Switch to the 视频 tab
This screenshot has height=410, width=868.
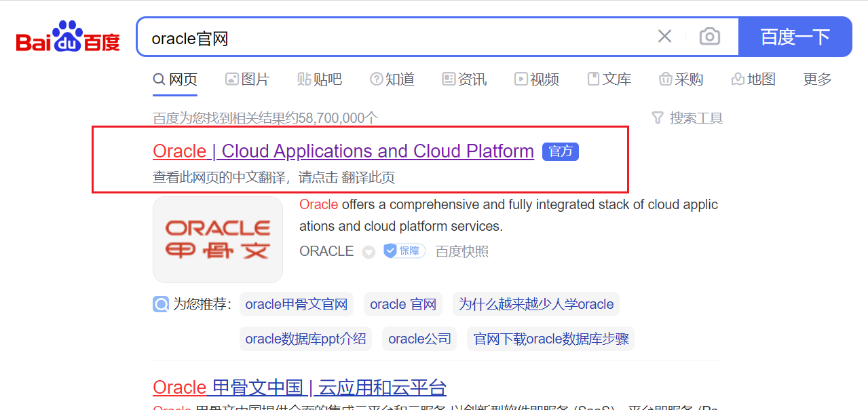[537, 79]
